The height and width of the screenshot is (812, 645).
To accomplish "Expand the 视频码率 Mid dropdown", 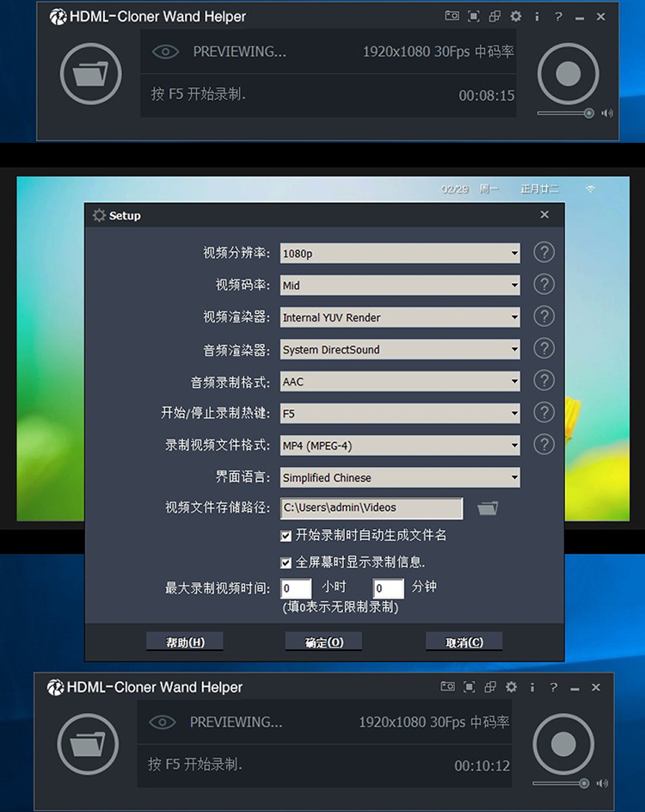I will click(x=400, y=286).
